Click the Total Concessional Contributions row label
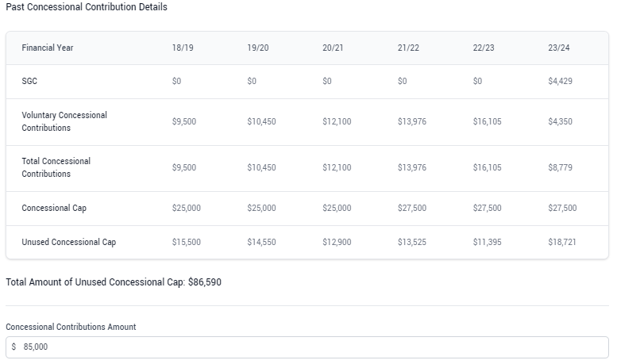Image resolution: width=617 pixels, height=364 pixels. [56, 167]
